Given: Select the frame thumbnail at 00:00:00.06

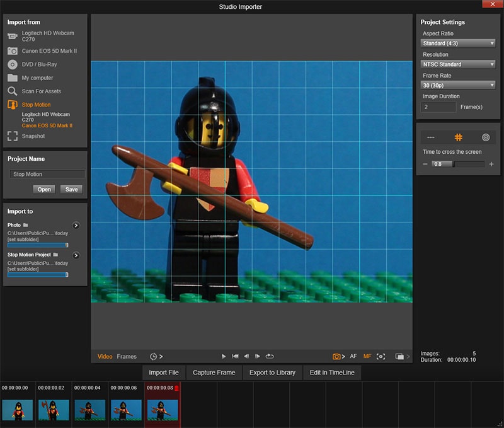Looking at the screenshot, I should [x=127, y=410].
